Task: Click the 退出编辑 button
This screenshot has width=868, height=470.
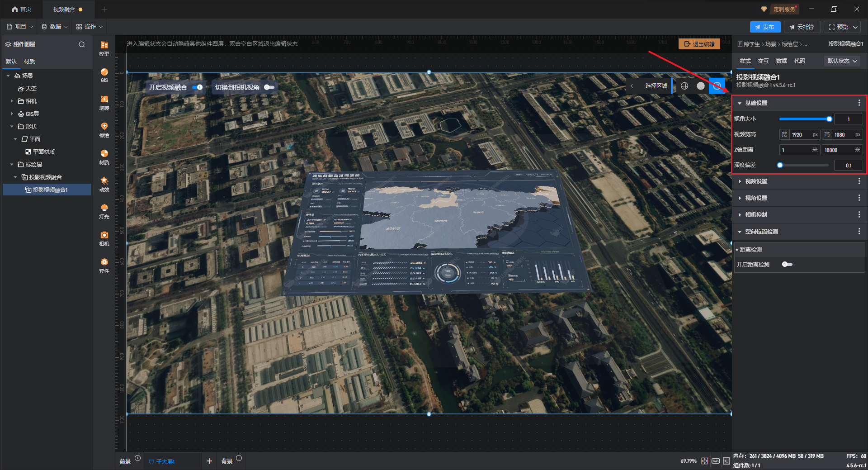Action: 699,44
